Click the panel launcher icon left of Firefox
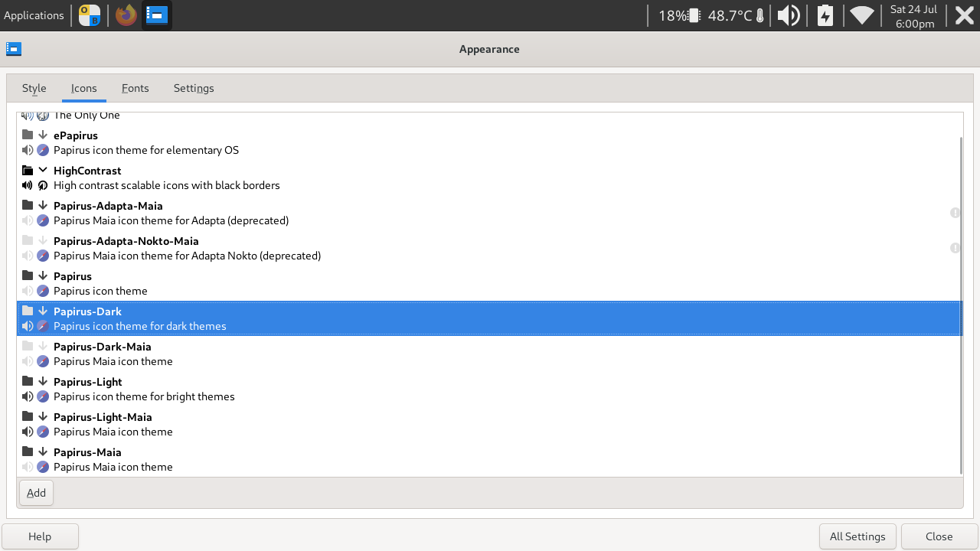This screenshot has height=551, width=980. [90, 15]
